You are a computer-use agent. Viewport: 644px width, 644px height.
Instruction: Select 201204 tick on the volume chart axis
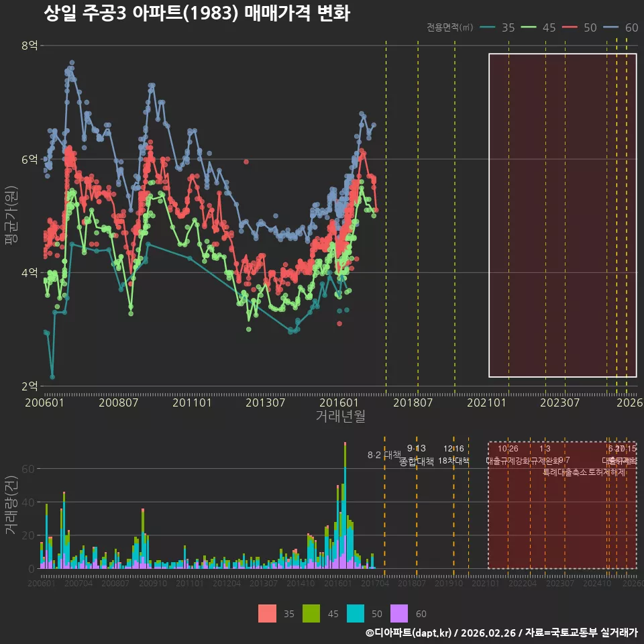point(227,583)
